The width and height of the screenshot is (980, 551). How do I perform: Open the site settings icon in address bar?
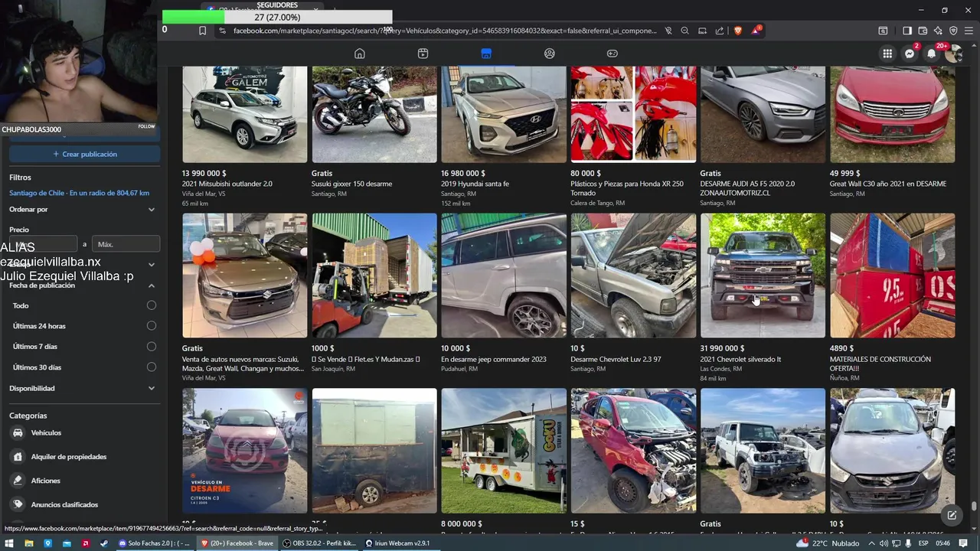pyautogui.click(x=222, y=31)
